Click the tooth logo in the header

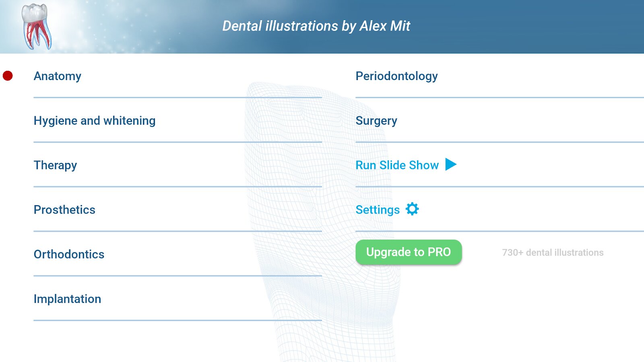36,27
